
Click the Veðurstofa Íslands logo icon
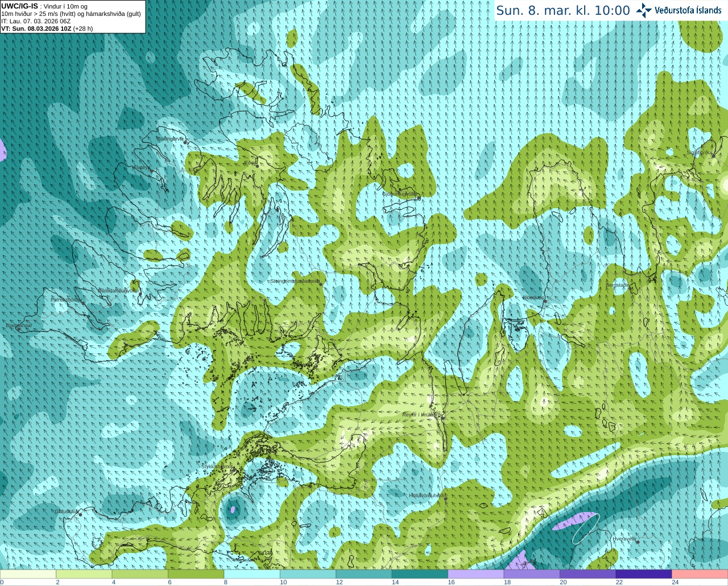pos(644,10)
